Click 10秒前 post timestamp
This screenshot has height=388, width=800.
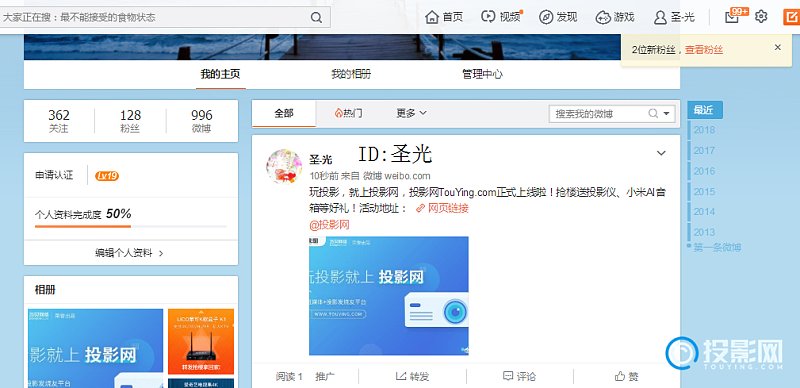(323, 176)
